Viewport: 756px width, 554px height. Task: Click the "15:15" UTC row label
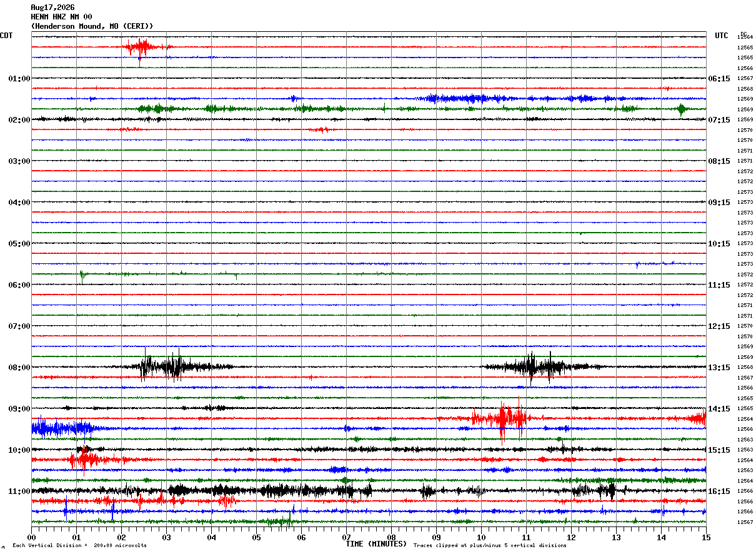point(719,450)
